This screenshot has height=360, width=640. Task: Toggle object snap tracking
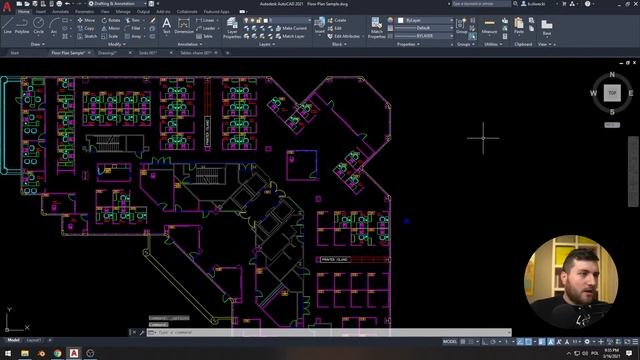pos(520,342)
